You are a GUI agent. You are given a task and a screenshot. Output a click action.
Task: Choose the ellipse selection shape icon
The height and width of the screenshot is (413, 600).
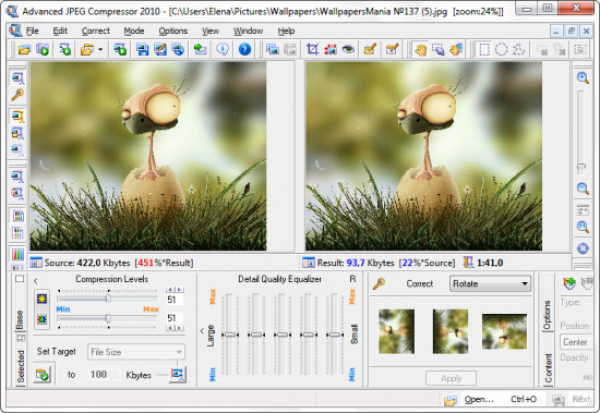tap(501, 49)
